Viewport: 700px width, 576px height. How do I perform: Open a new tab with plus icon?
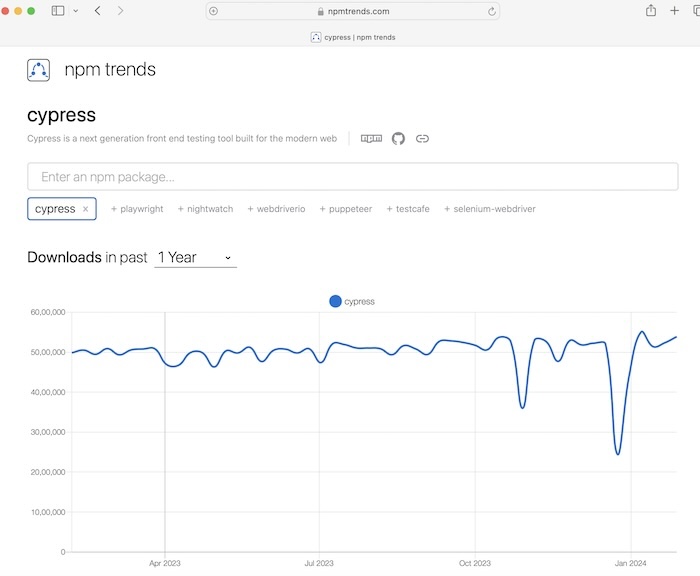pyautogui.click(x=675, y=11)
